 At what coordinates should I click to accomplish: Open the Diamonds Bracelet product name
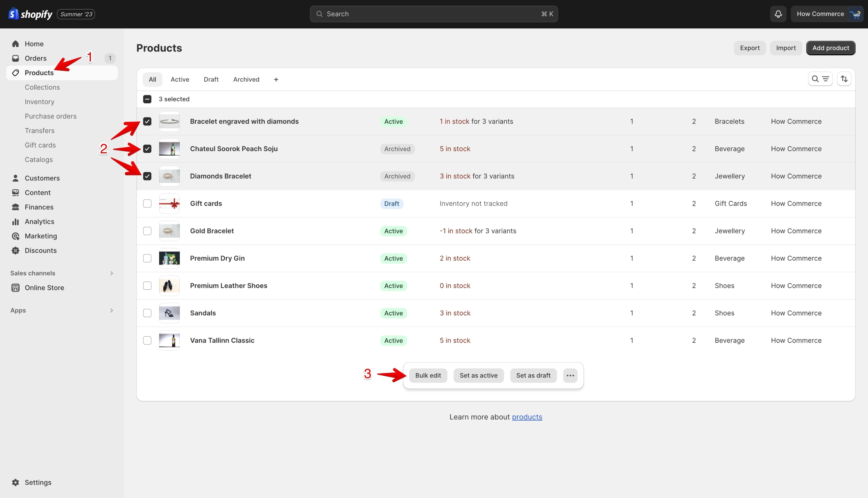(221, 176)
